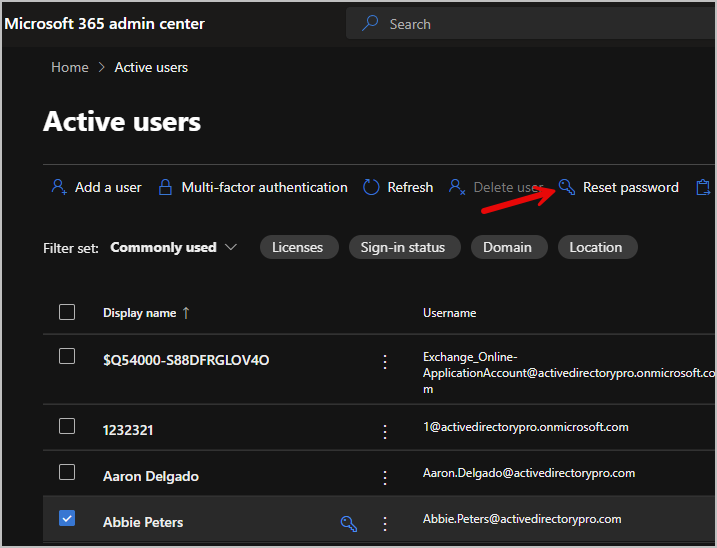Apply the Licenses filter
The height and width of the screenshot is (548, 717).
298,247
